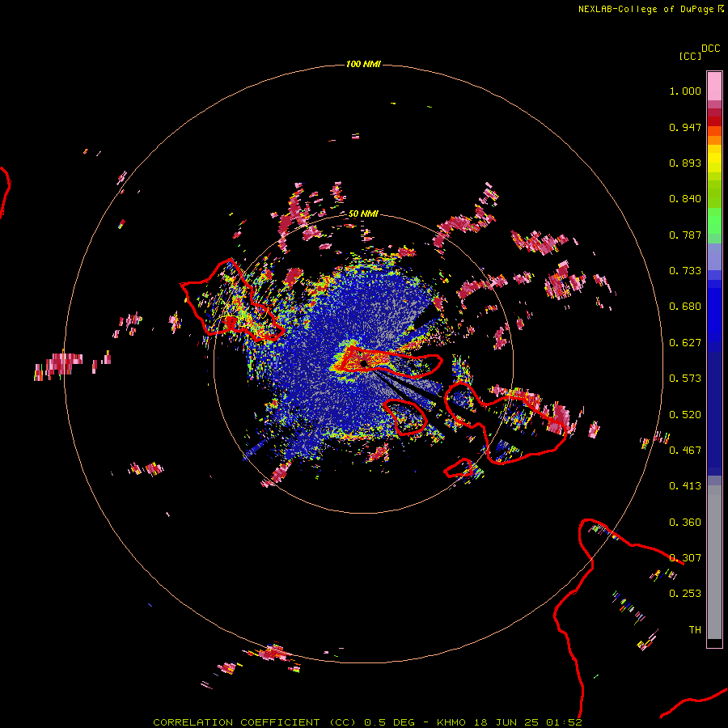Click the 0.360 scale value

coord(685,523)
